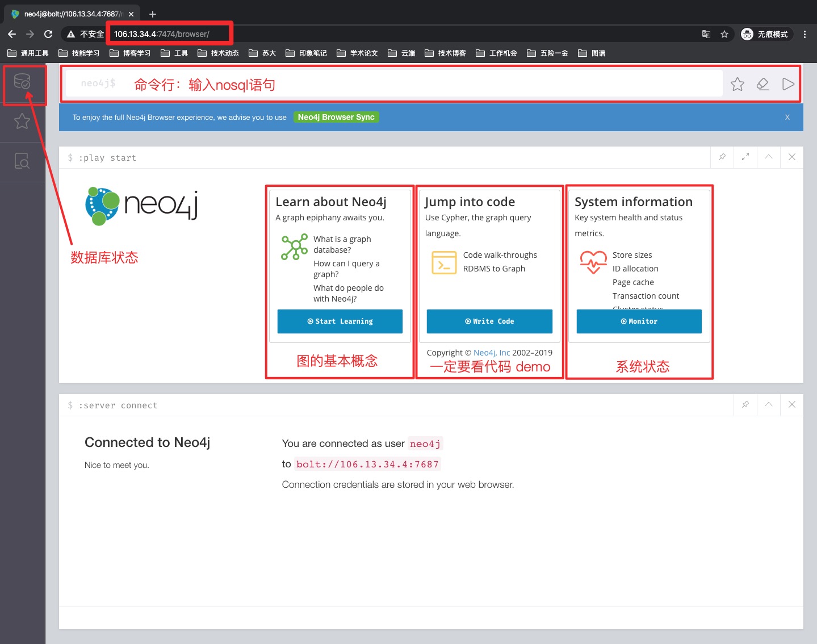The image size is (817, 644).
Task: Click the Write Code button
Action: 489,321
